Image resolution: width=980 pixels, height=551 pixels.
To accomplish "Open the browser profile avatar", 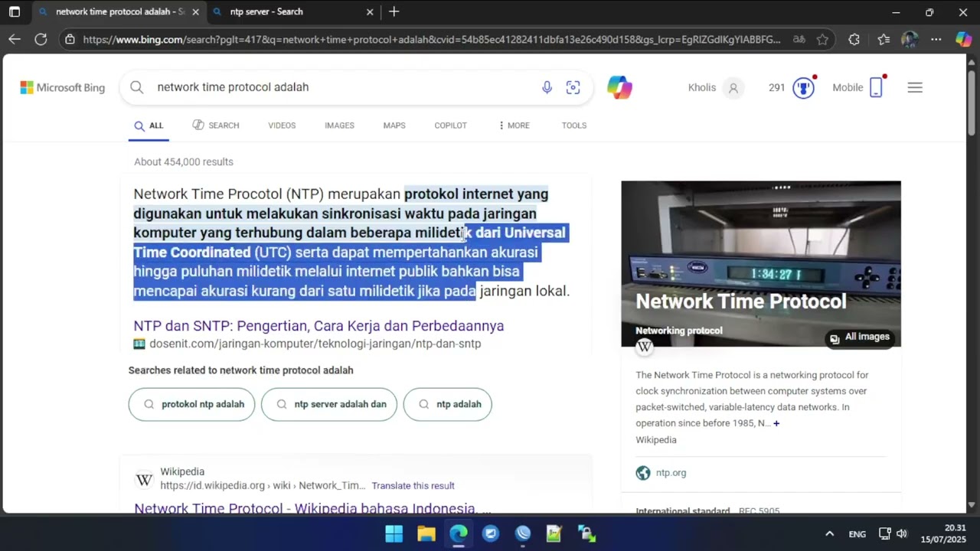I will tap(910, 40).
